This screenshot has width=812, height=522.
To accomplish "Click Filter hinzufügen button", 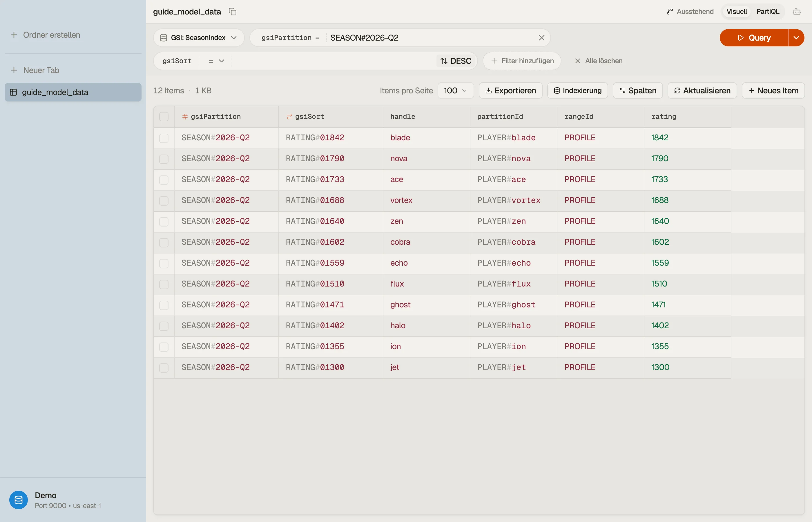I will [x=522, y=61].
